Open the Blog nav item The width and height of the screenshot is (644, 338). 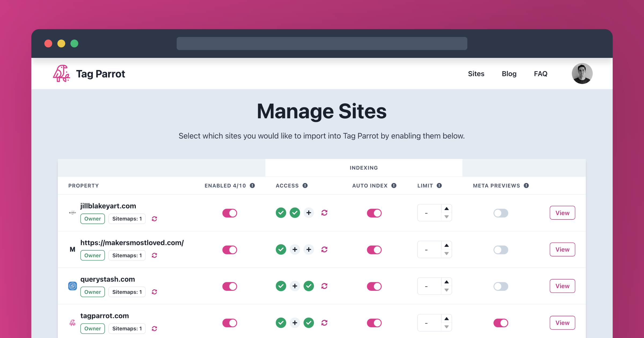point(509,74)
